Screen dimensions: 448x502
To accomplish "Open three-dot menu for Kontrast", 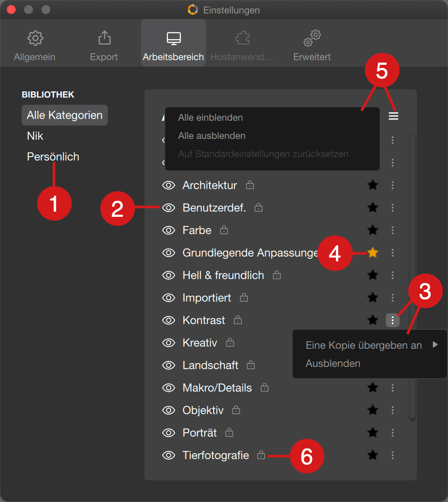I will [393, 320].
